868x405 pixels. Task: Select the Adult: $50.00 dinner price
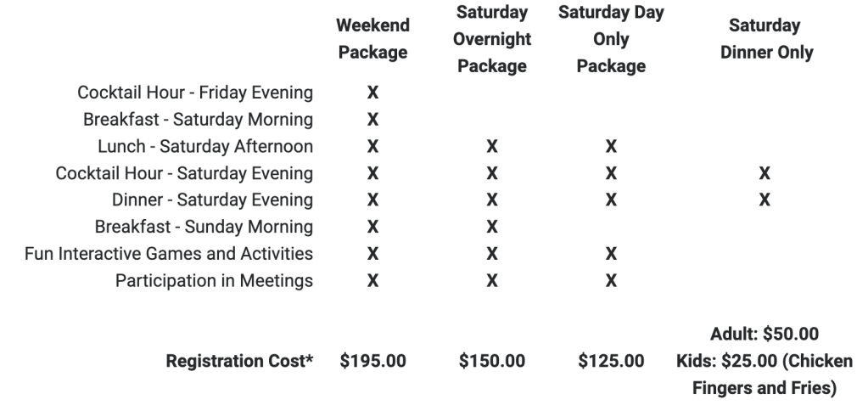point(764,334)
